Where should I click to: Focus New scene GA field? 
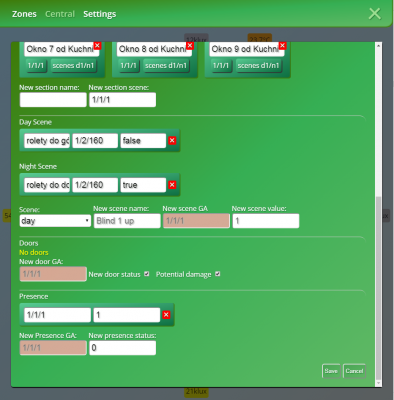tap(196, 221)
